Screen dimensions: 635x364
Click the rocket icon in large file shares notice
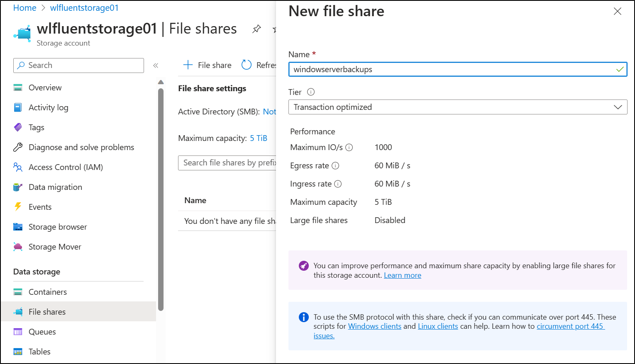304,266
